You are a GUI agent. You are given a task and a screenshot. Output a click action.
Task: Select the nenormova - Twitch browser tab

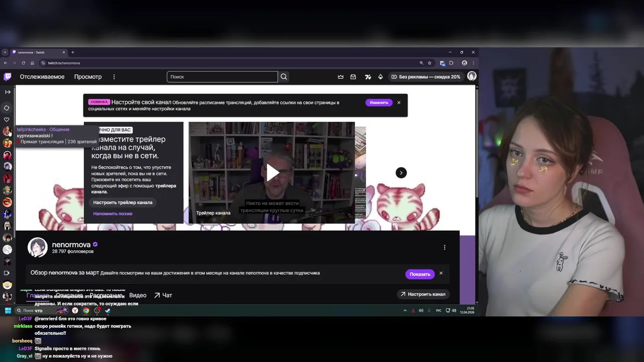tap(39, 52)
